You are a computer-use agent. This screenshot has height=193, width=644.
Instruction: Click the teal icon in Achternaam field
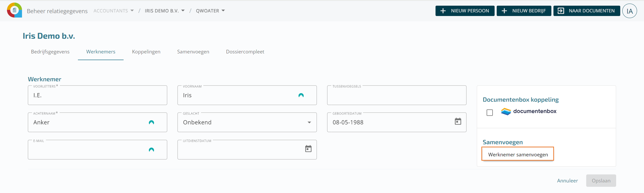[x=151, y=122]
